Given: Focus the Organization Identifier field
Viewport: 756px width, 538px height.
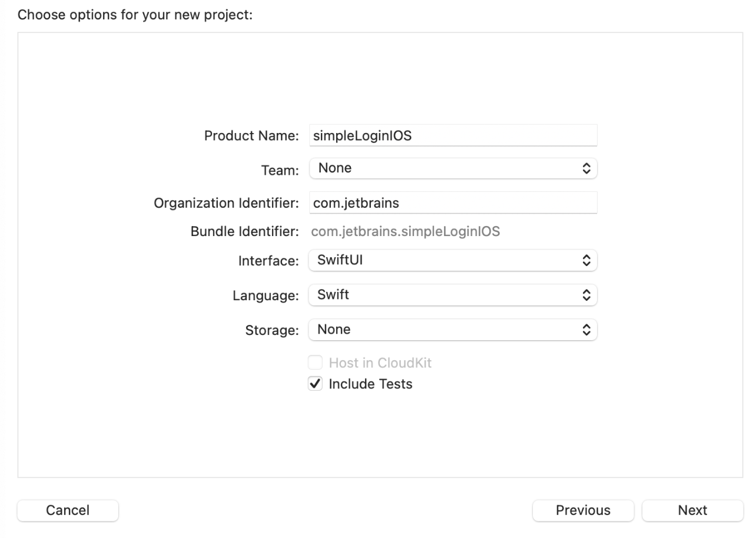Looking at the screenshot, I should 452,203.
